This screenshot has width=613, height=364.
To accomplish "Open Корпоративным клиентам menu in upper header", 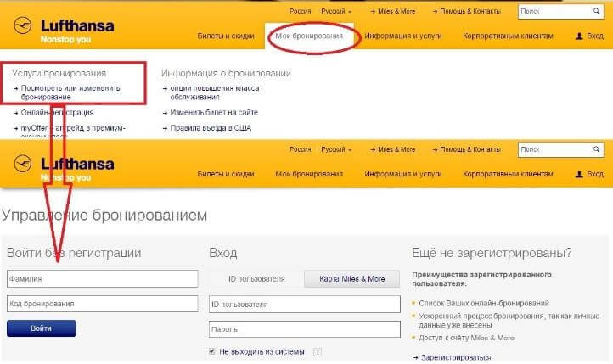I will click(x=508, y=36).
